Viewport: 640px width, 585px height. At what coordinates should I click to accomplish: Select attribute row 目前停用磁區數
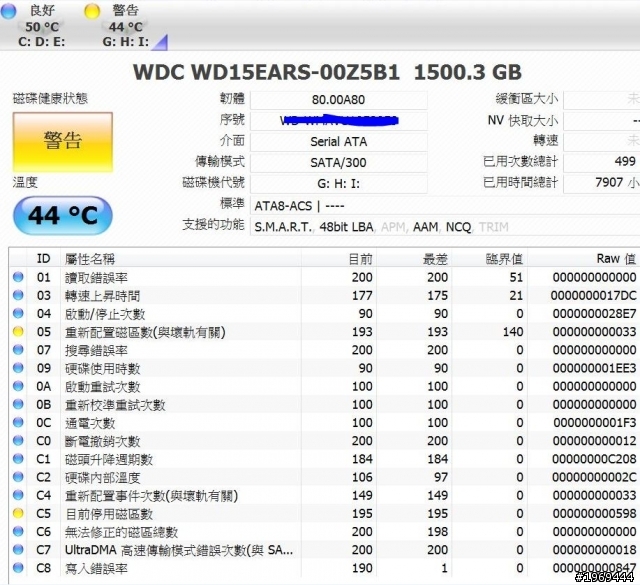[324, 513]
